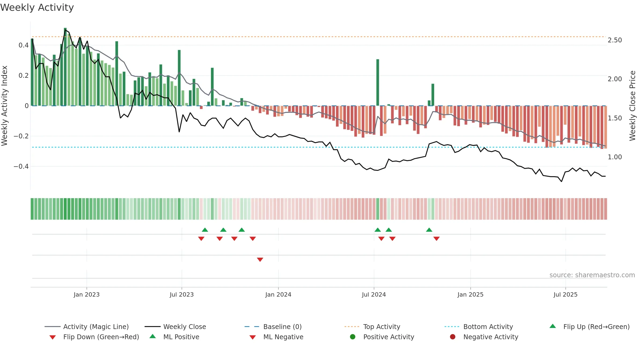
Task: Click the −0.4 activity index tick label
Action: click(21, 167)
